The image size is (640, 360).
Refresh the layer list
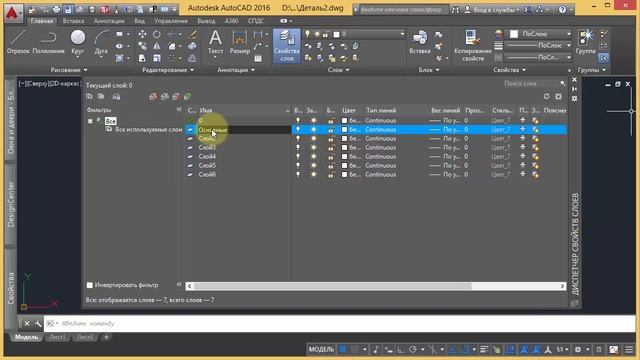(x=547, y=96)
